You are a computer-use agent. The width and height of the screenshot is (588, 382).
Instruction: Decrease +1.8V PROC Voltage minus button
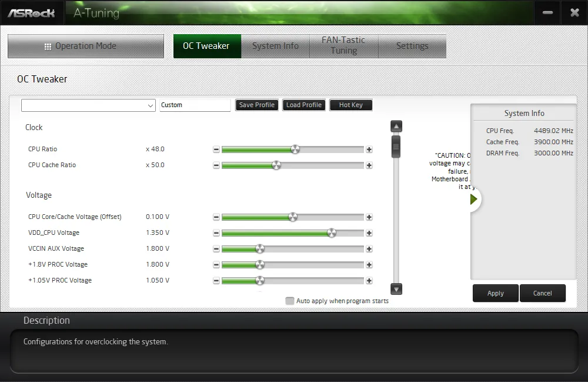point(216,264)
